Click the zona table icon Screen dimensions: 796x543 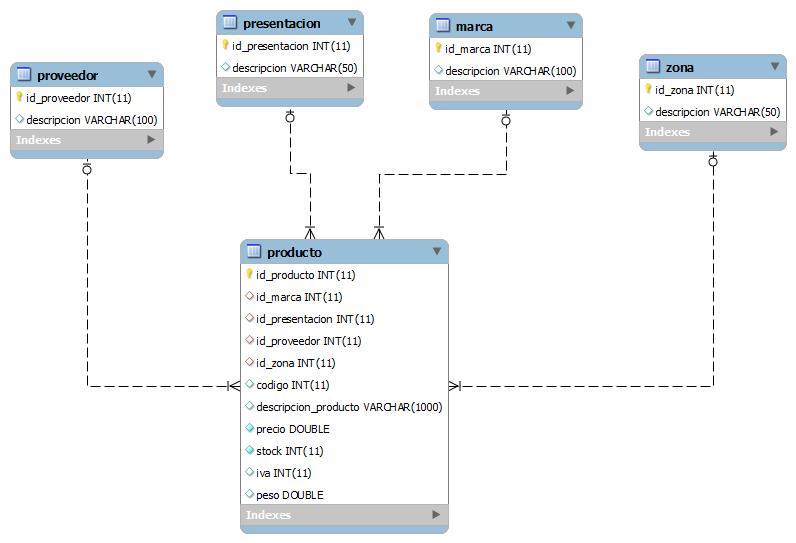pos(653,66)
